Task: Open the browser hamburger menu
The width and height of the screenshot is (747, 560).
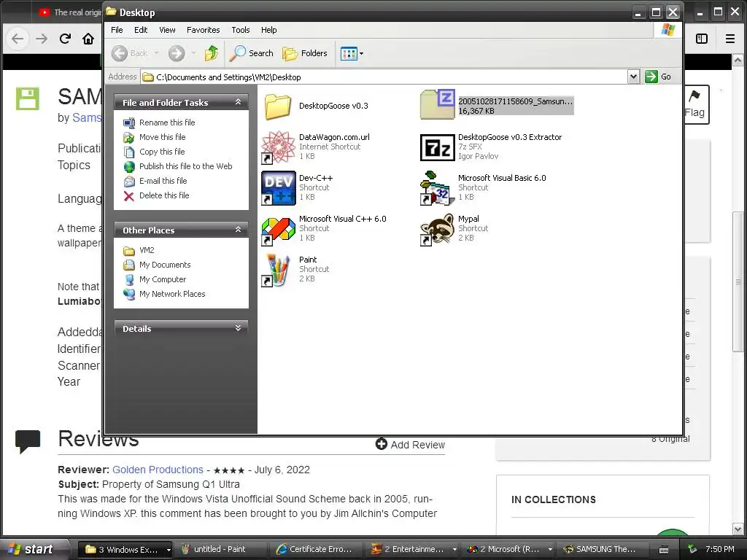Action: coord(729,39)
